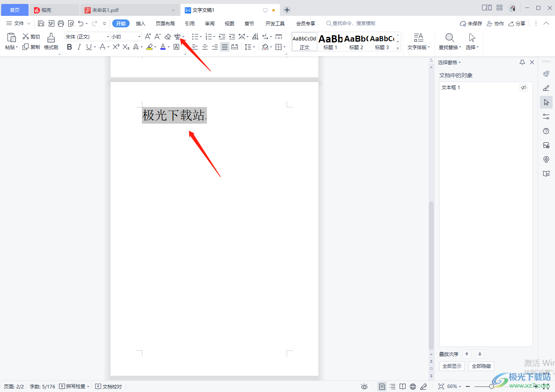Click the 查找命令、搜索模板 search field

(351, 23)
